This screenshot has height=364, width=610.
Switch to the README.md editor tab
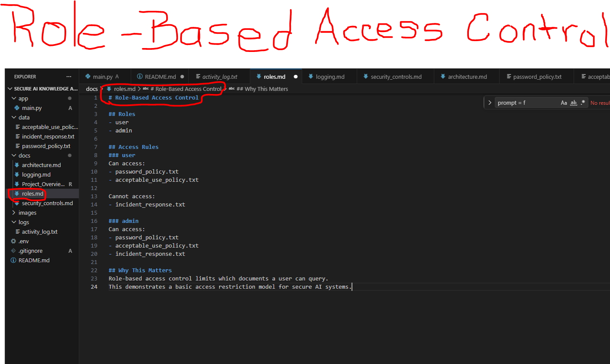tap(160, 77)
